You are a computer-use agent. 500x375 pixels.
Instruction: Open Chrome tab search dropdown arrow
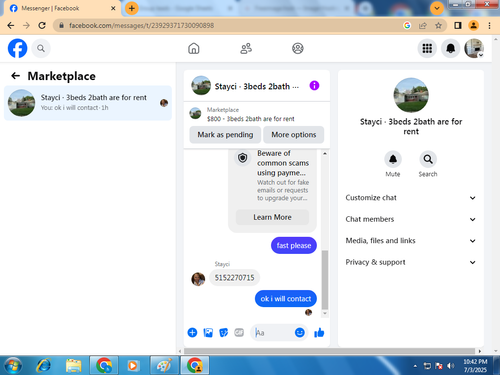point(437,8)
